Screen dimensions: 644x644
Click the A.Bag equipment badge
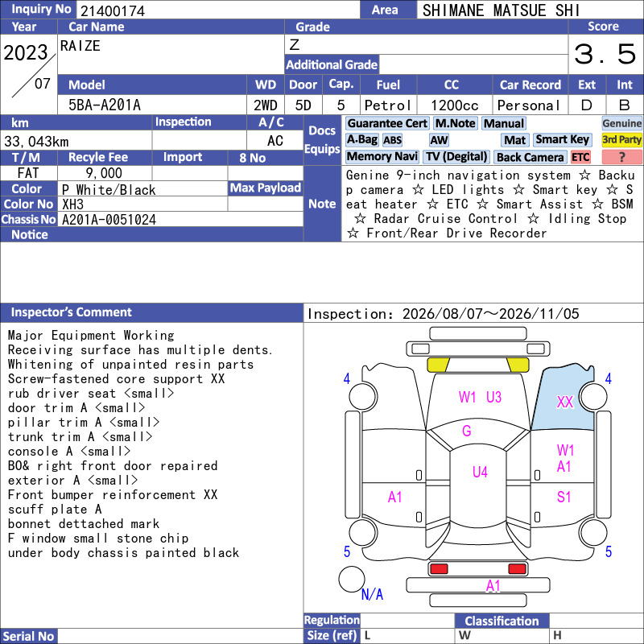[361, 139]
